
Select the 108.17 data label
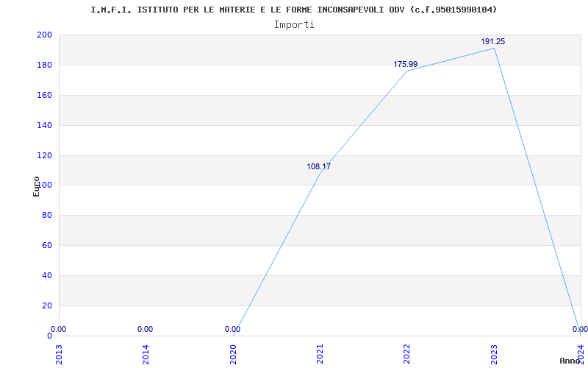tap(319, 167)
